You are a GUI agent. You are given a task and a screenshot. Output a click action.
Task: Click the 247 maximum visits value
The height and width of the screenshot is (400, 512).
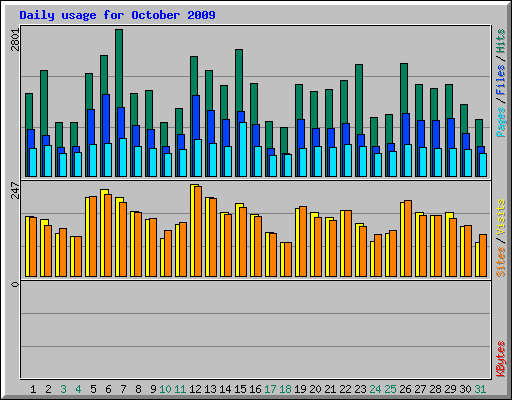pos(15,190)
